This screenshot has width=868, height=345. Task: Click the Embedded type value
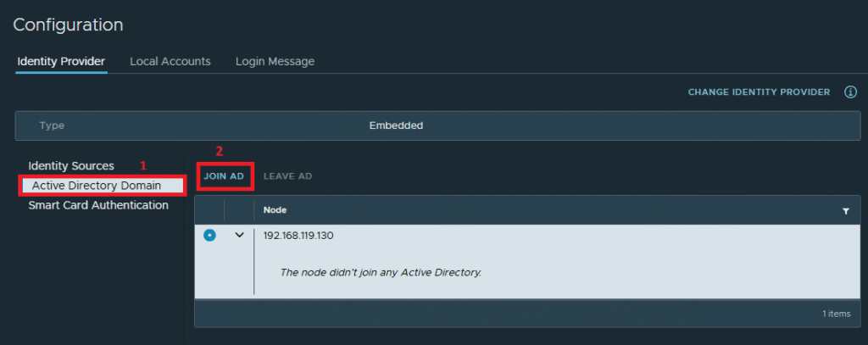396,125
